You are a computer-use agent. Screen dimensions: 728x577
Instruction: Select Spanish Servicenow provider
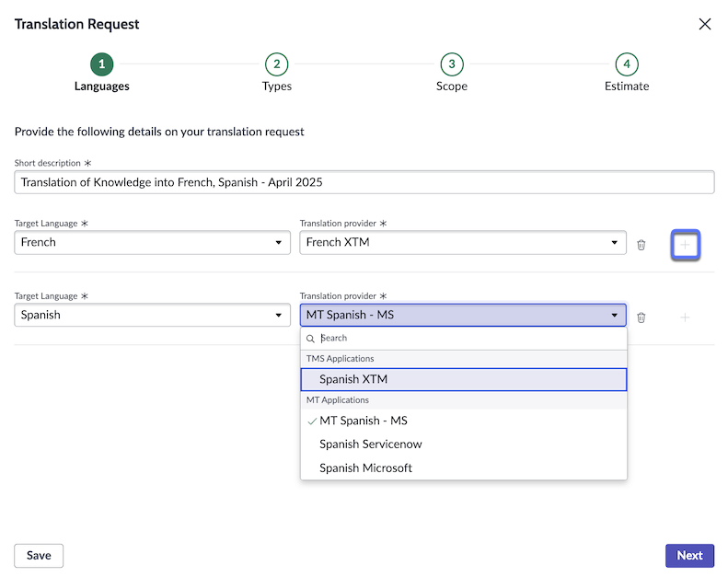464,444
